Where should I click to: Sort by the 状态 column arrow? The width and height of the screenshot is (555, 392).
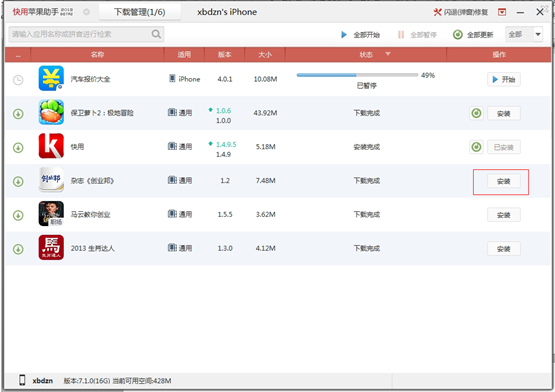(x=388, y=54)
